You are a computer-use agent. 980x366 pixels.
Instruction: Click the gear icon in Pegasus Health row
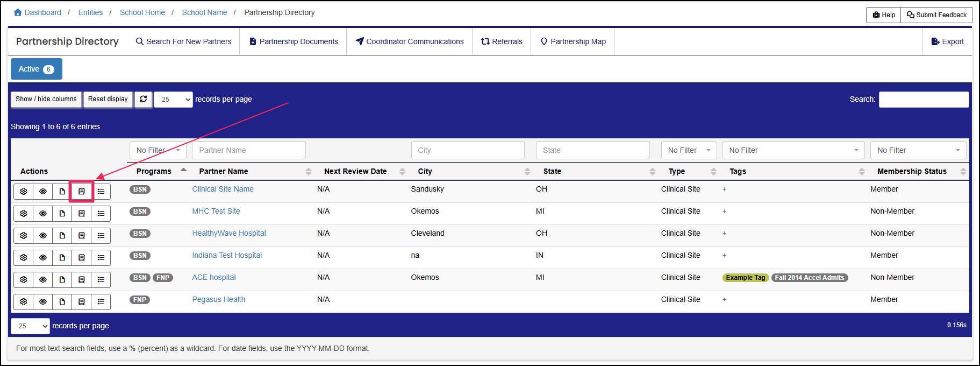click(x=24, y=302)
